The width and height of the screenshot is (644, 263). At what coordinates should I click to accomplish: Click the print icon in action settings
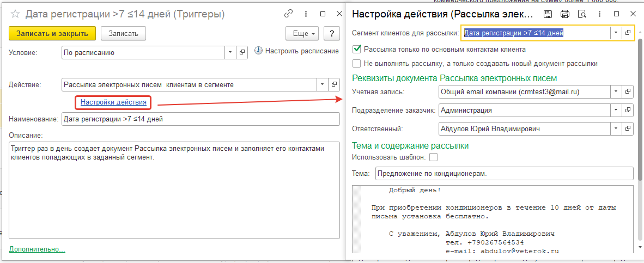tap(565, 14)
